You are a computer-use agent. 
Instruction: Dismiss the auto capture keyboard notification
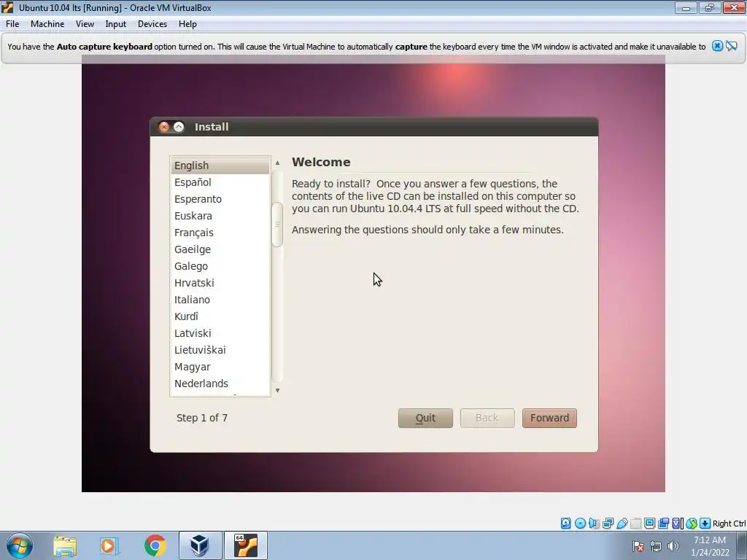click(x=717, y=46)
